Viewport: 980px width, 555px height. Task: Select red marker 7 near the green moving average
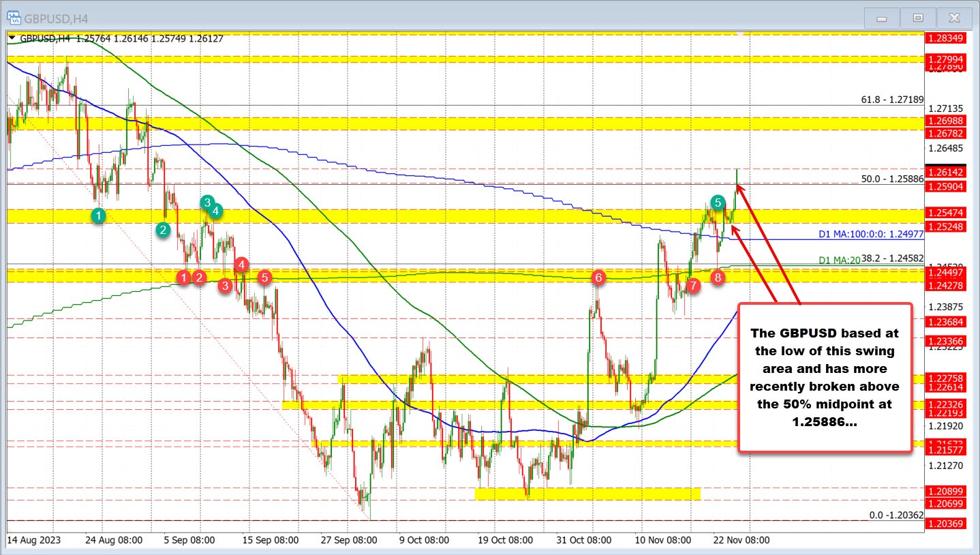pyautogui.click(x=693, y=286)
